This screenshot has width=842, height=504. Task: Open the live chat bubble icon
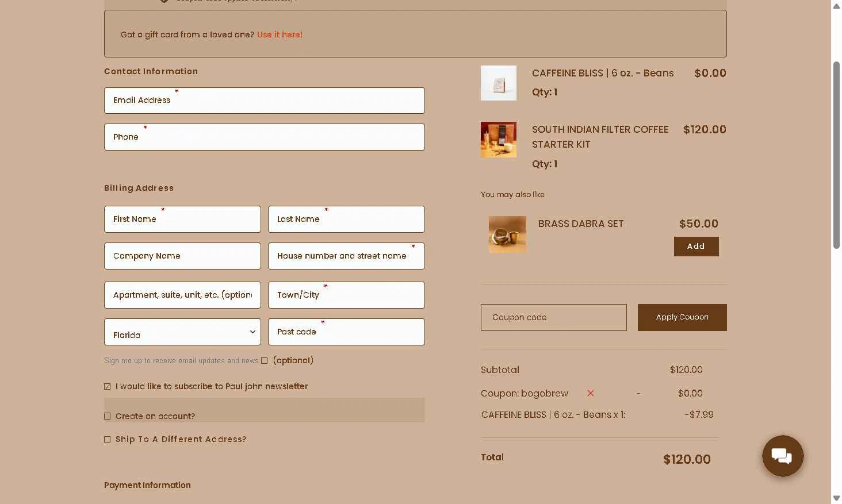(782, 456)
